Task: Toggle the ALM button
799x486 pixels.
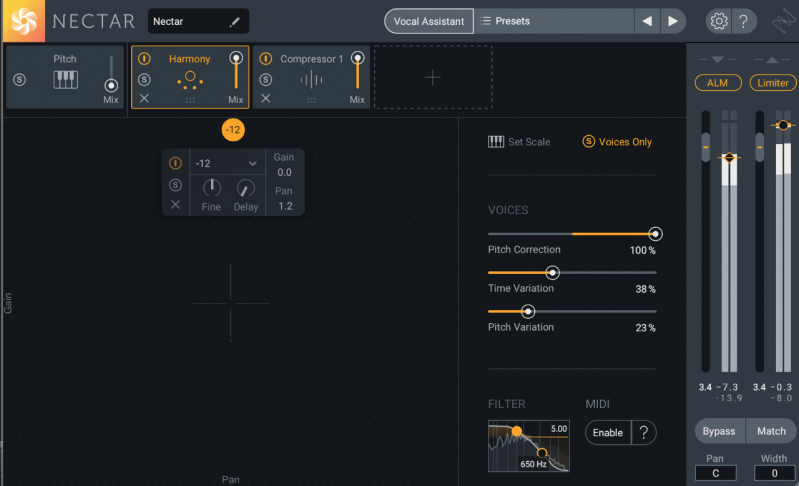Action: coord(717,83)
